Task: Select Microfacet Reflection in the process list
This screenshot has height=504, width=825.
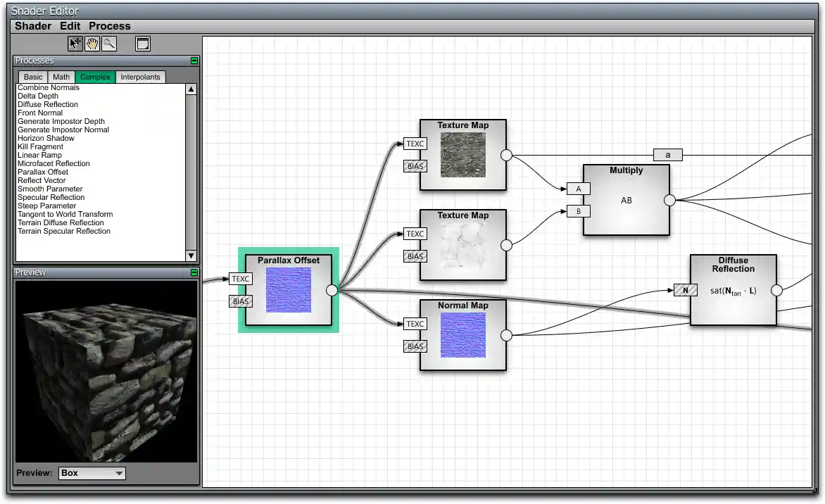Action: click(53, 163)
